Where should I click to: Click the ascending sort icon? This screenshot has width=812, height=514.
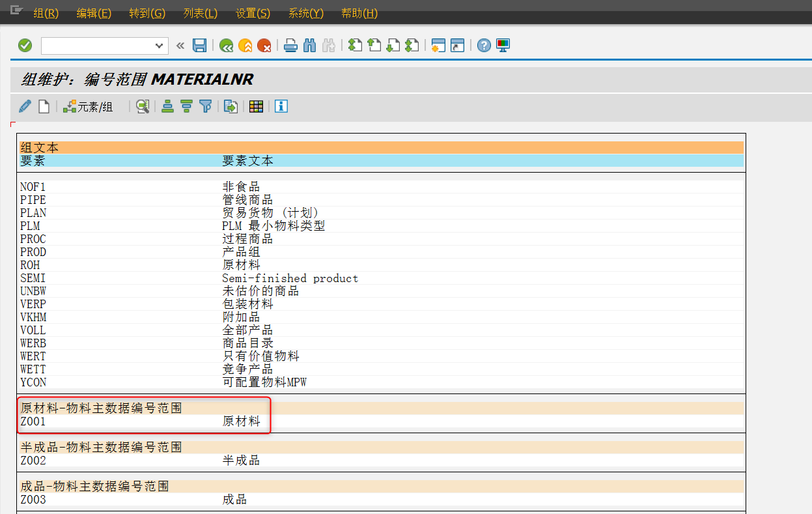click(167, 106)
